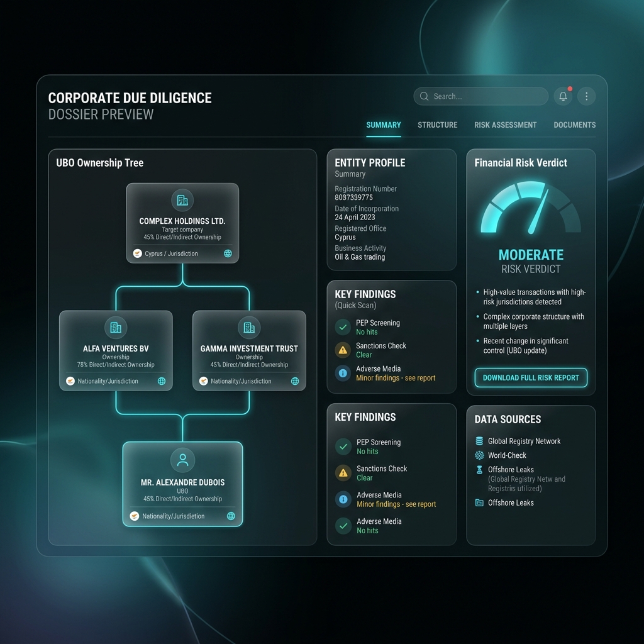Select the Alfa Ventures BV node
The height and width of the screenshot is (644, 644).
click(116, 350)
